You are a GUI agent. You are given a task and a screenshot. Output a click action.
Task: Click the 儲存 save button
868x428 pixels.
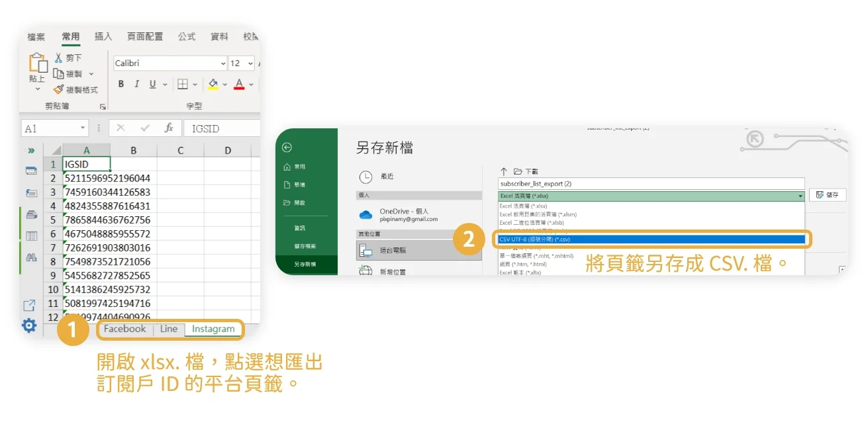click(828, 195)
